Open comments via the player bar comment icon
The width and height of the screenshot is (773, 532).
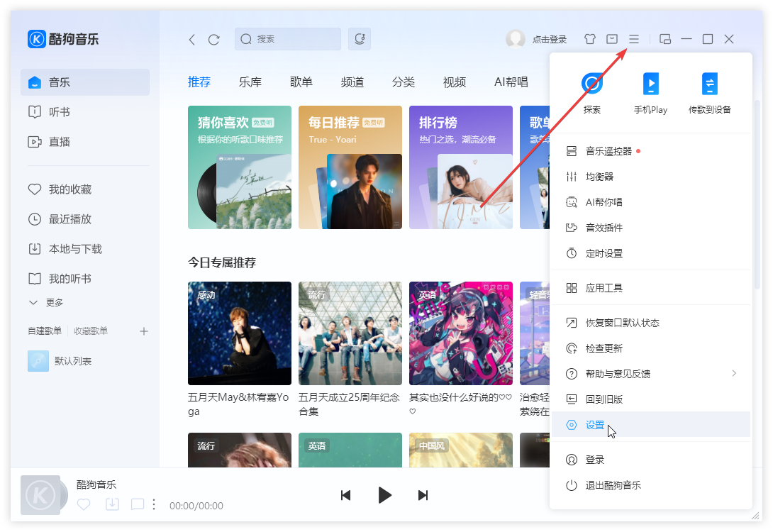pos(137,504)
